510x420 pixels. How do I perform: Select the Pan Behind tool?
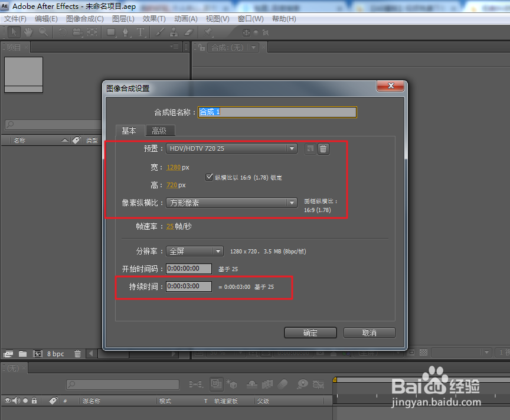92,32
